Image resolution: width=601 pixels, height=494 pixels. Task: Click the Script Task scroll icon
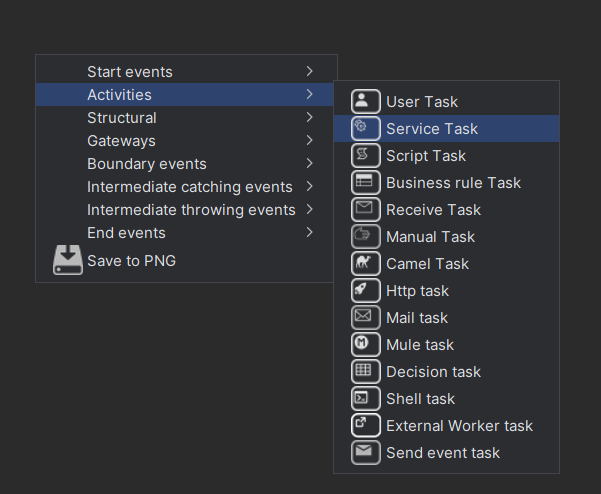[x=366, y=155]
